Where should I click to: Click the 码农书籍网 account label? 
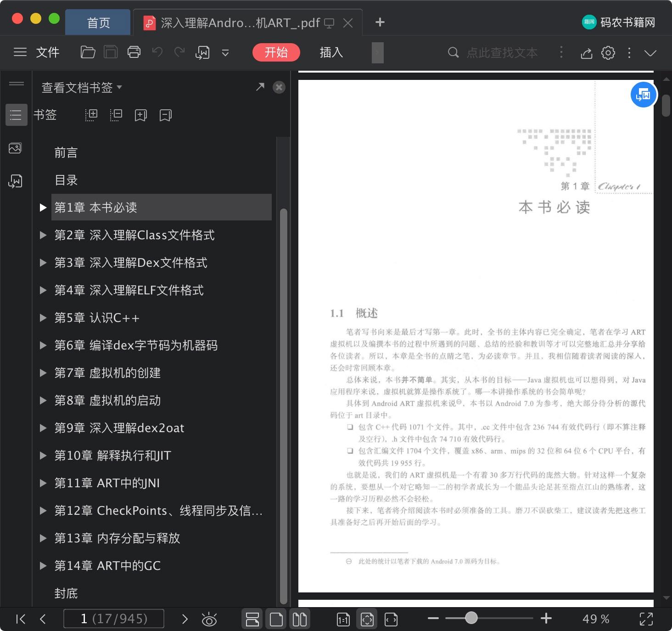tap(627, 22)
